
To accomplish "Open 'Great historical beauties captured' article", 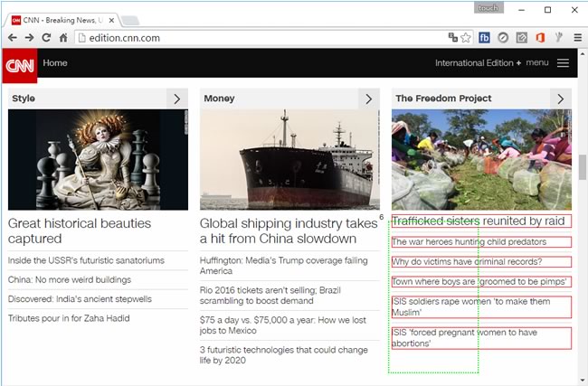I will (80, 231).
